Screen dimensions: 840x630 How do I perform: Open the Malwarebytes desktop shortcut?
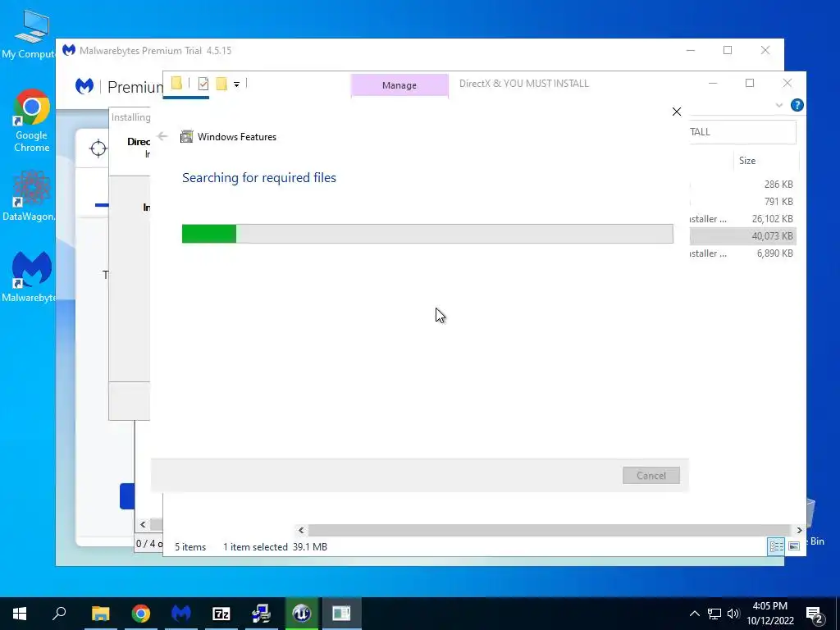point(30,276)
